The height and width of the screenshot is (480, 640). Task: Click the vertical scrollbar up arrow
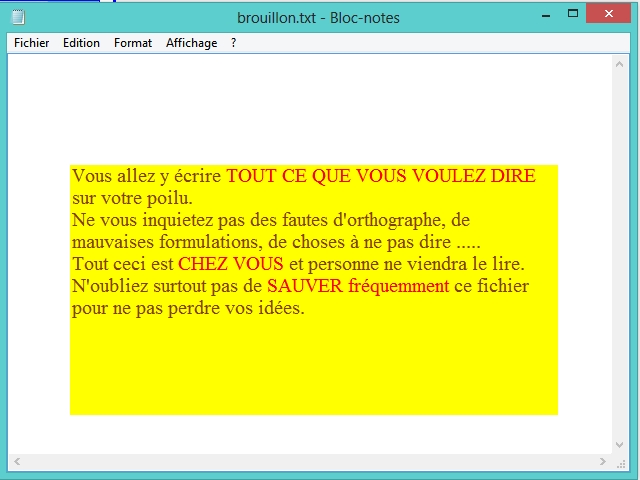tap(619, 64)
